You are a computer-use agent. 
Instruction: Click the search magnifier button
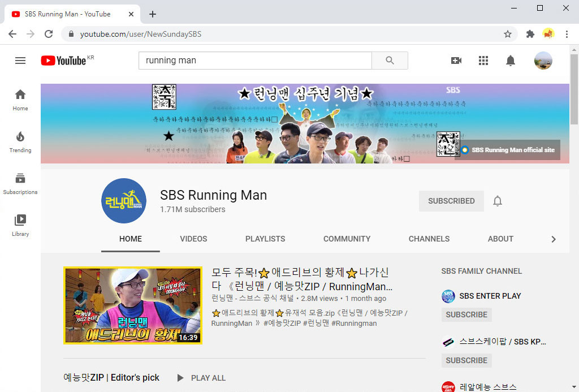click(x=390, y=60)
